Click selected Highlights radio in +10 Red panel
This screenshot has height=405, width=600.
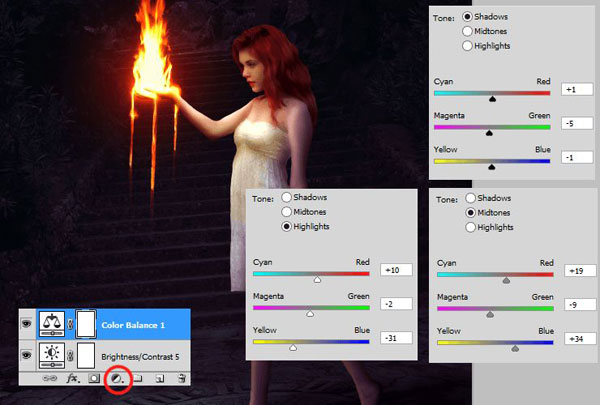287,226
